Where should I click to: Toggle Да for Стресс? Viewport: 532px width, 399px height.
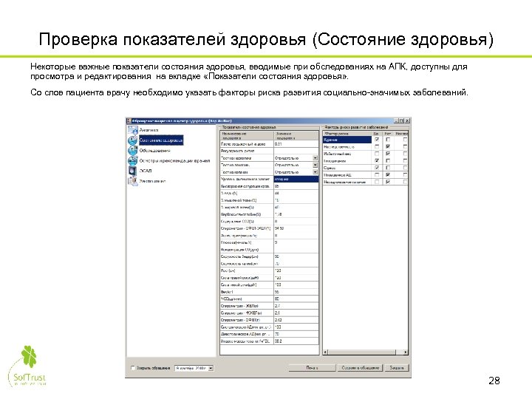[x=377, y=168]
